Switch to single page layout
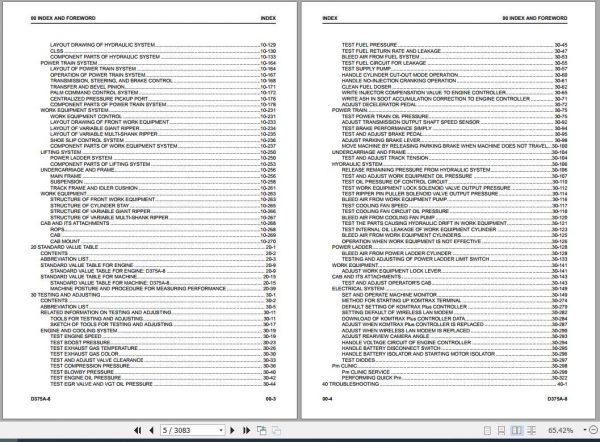This screenshot has height=442, width=600. point(487,431)
